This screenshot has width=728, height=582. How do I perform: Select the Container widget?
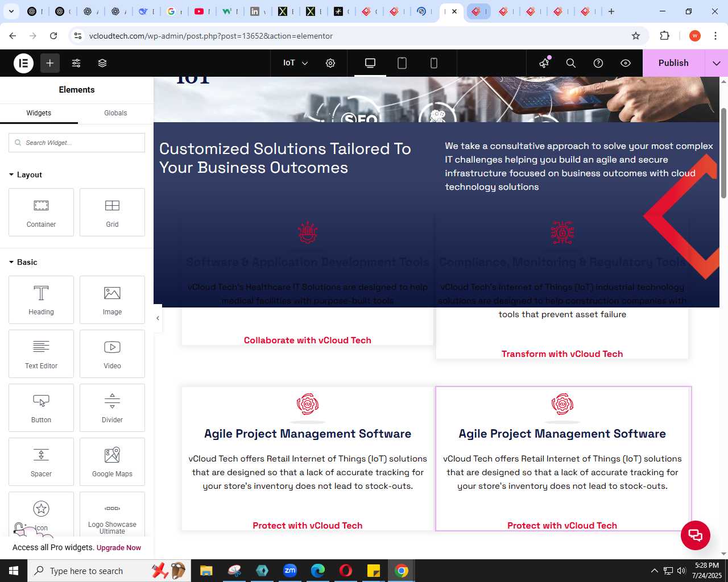point(41,213)
